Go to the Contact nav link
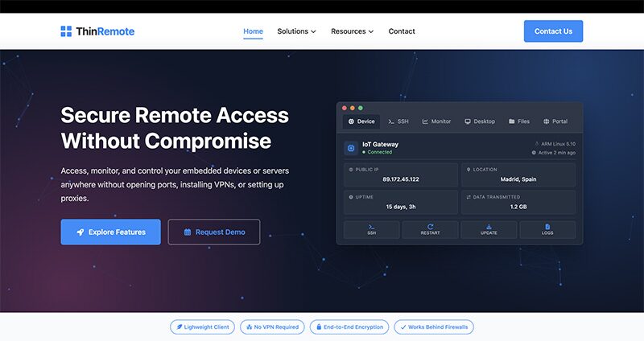This screenshot has width=644, height=341. [402, 31]
